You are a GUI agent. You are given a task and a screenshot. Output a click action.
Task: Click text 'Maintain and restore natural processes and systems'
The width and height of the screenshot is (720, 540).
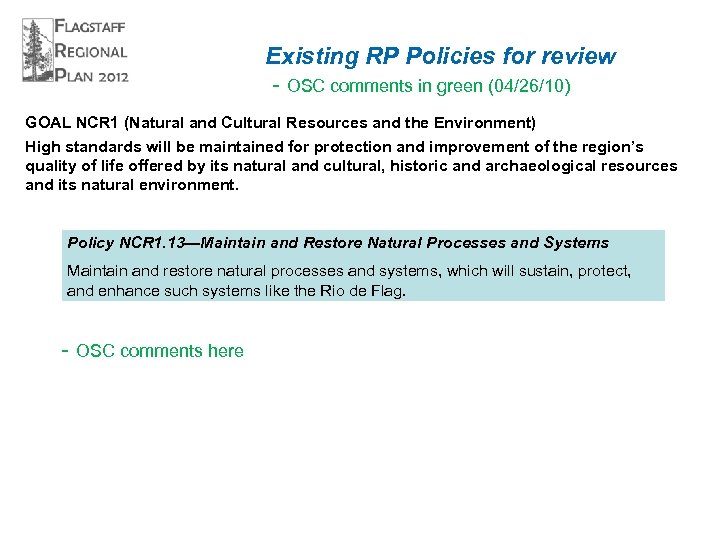[349, 281]
